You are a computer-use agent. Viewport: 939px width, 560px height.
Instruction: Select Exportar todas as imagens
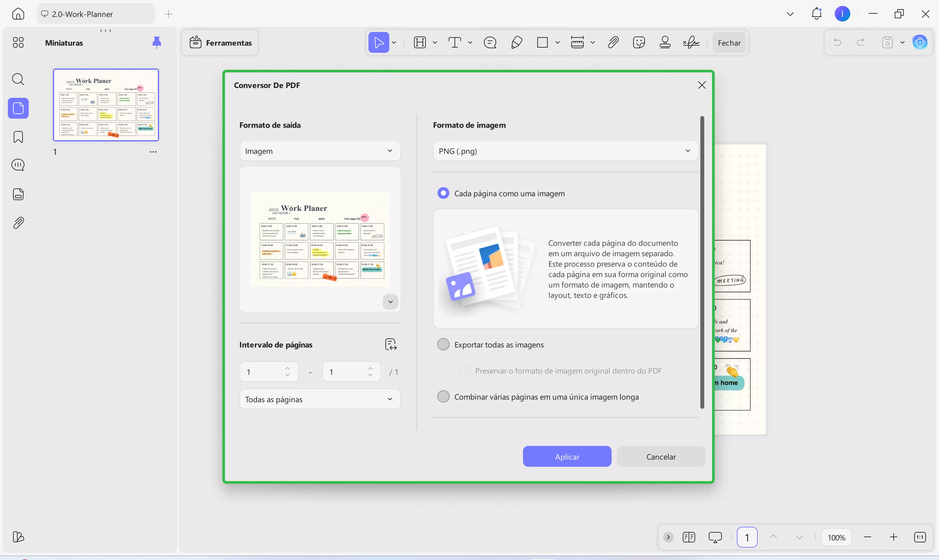click(x=443, y=344)
